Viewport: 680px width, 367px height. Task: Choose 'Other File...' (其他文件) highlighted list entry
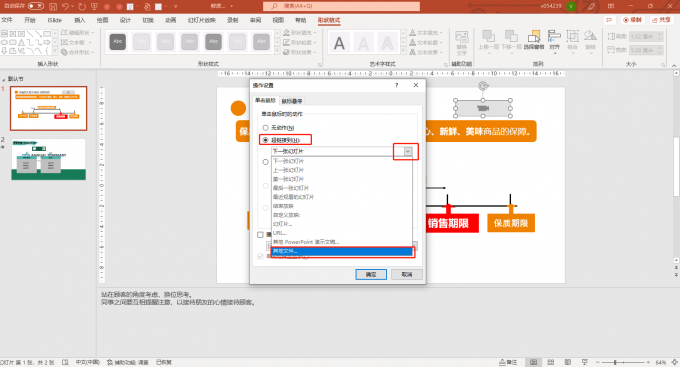click(342, 251)
